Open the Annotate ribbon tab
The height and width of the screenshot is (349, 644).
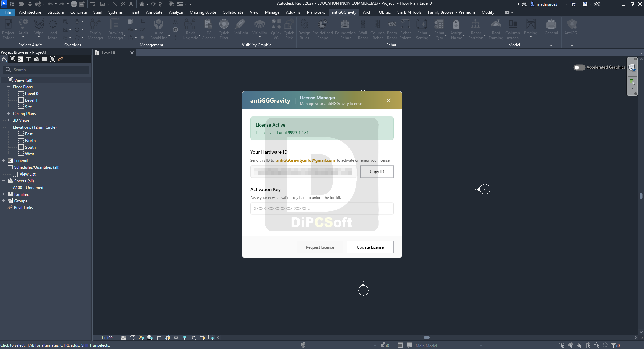[154, 12]
